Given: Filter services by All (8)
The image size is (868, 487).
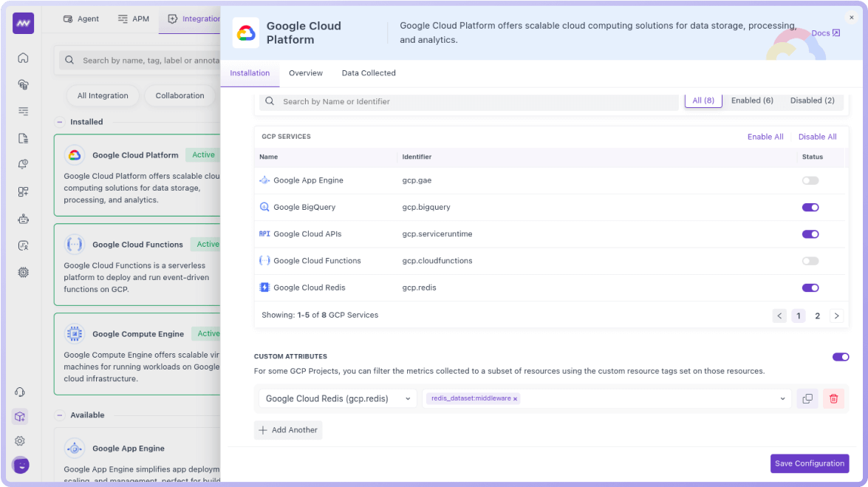Looking at the screenshot, I should (x=703, y=101).
